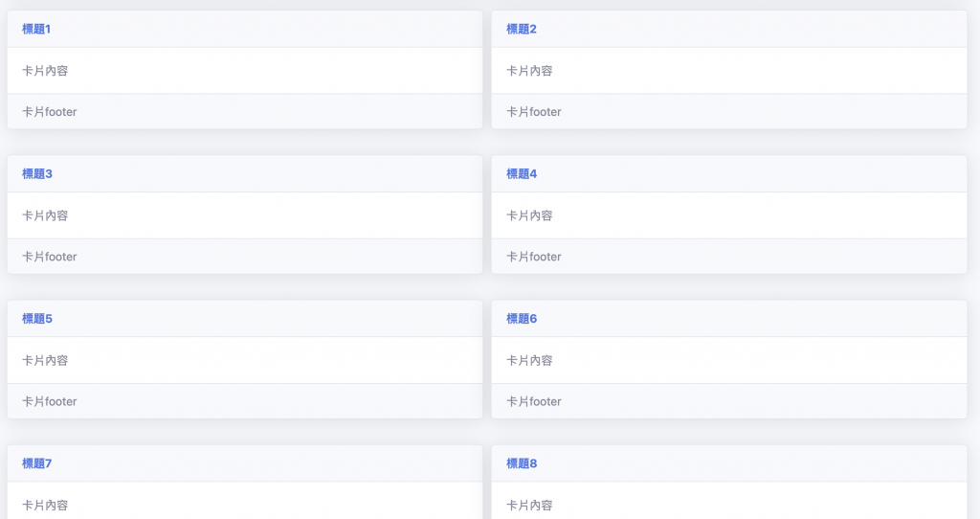This screenshot has height=519, width=980.
Task: Click 卡片footer text in 標題2 card
Action: pos(534,112)
